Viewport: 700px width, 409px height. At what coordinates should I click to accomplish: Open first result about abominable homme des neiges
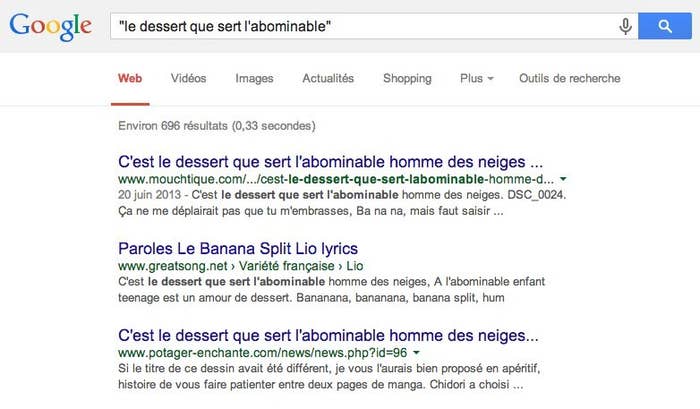[x=330, y=162]
